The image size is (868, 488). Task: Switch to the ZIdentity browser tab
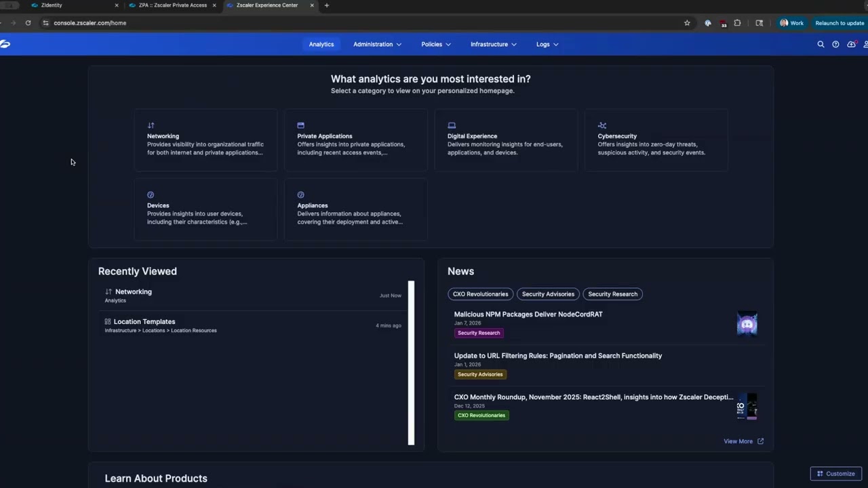[75, 5]
